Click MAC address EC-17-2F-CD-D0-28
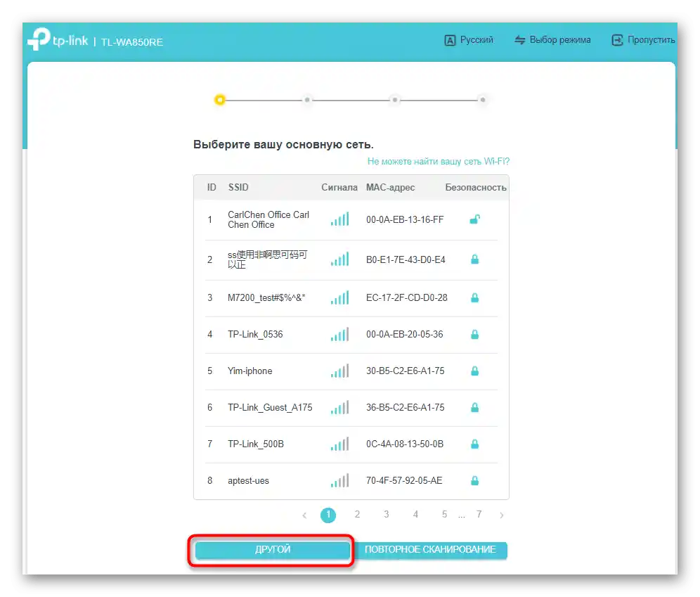This screenshot has height=597, width=700. tap(407, 298)
